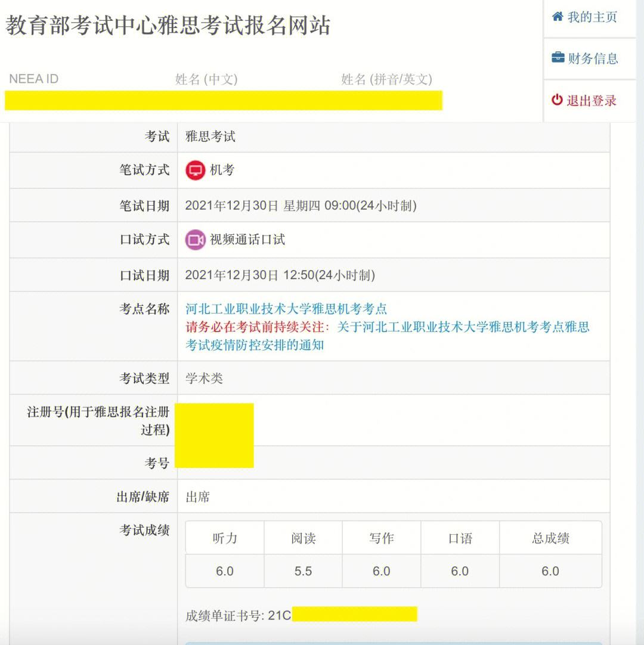This screenshot has height=645, width=644.
Task: Select the 机考 text value
Action: 222,170
